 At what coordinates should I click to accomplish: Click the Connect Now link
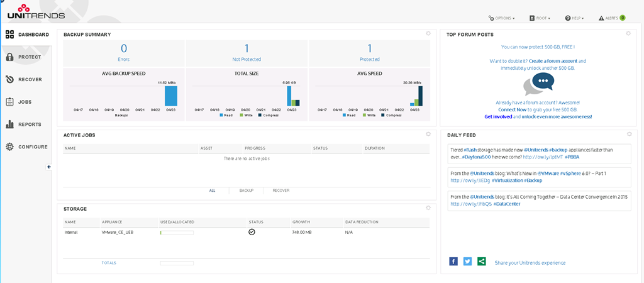[512, 109]
